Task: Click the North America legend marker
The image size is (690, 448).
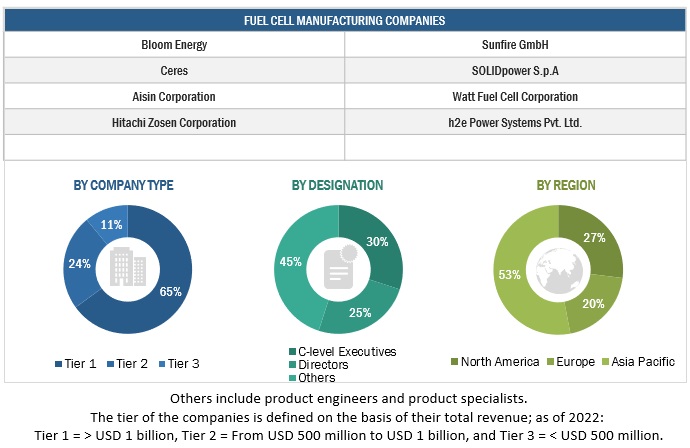Action: [455, 361]
